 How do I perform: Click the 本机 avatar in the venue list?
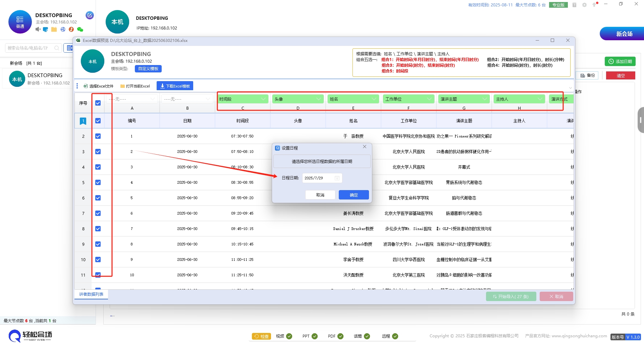pyautogui.click(x=17, y=79)
